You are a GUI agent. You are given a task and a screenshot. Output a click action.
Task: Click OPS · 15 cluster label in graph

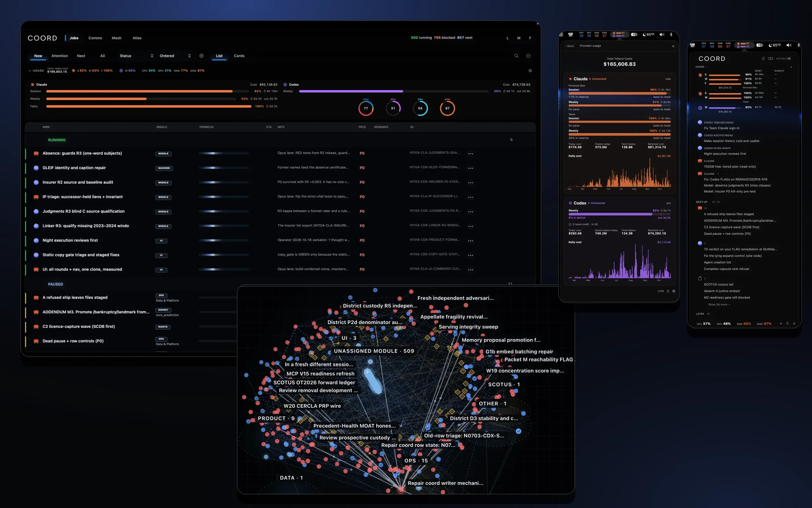416,461
